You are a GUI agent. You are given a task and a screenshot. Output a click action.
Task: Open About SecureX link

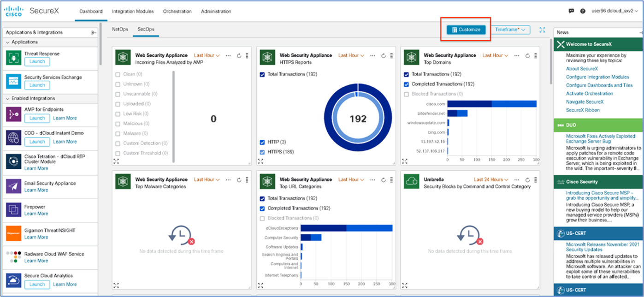582,69
